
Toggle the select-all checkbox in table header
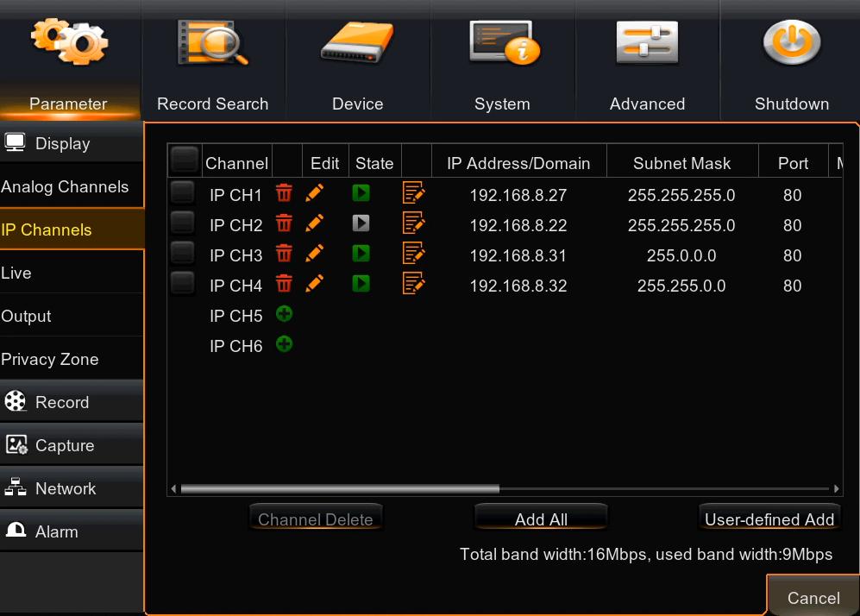click(x=185, y=160)
